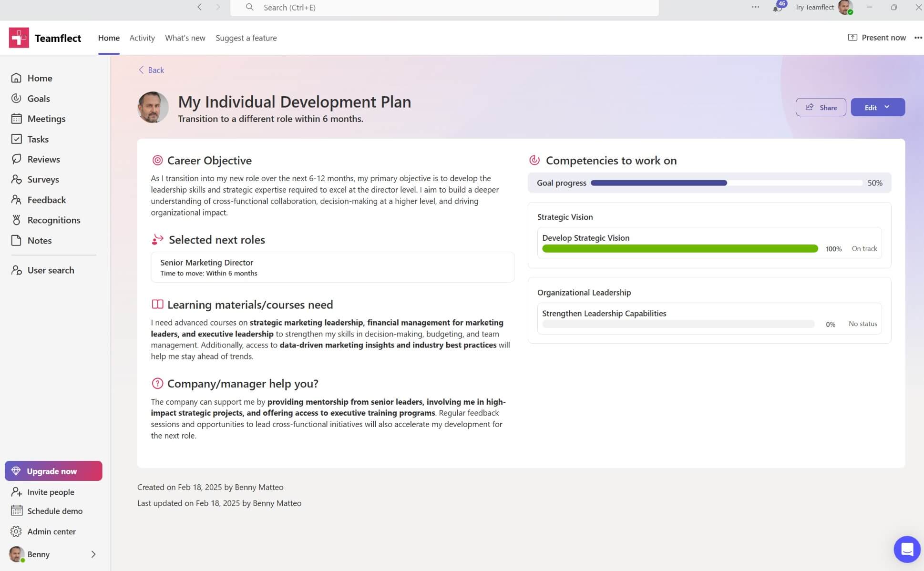The height and width of the screenshot is (571, 924).
Task: Switch to the Activity tab
Action: coord(142,38)
